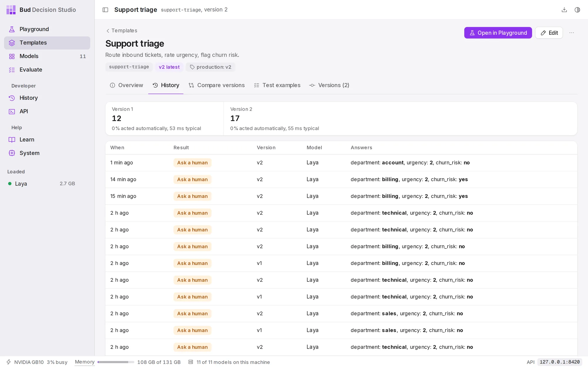Toggle the sidebar panel icon
Image resolution: width=588 pixels, height=368 pixels.
pos(105,10)
